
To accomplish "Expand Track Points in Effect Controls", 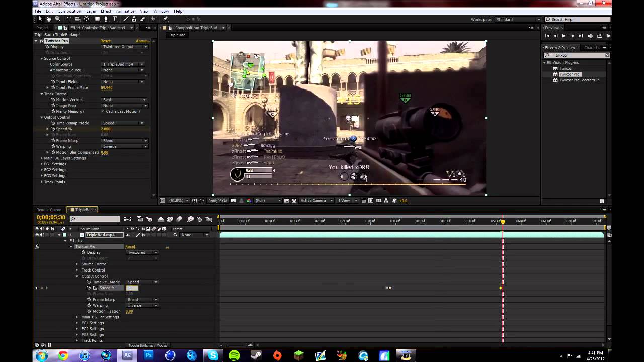I will [42, 182].
